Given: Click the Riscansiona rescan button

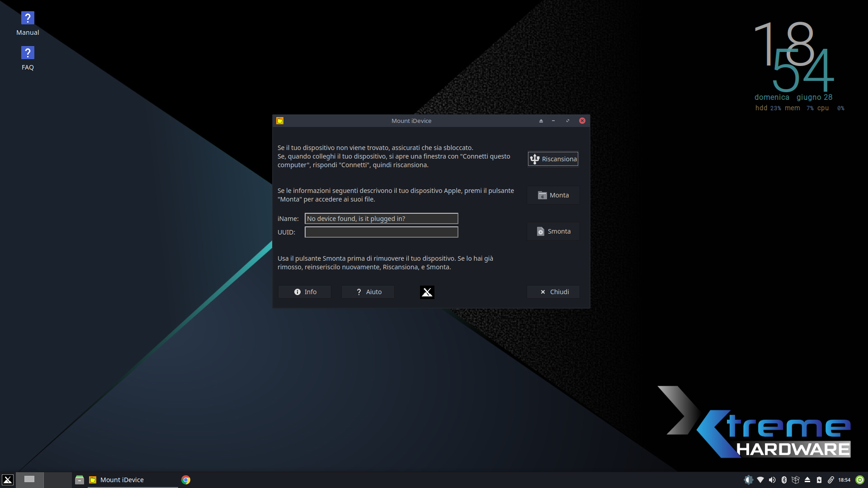Looking at the screenshot, I should click(x=553, y=159).
